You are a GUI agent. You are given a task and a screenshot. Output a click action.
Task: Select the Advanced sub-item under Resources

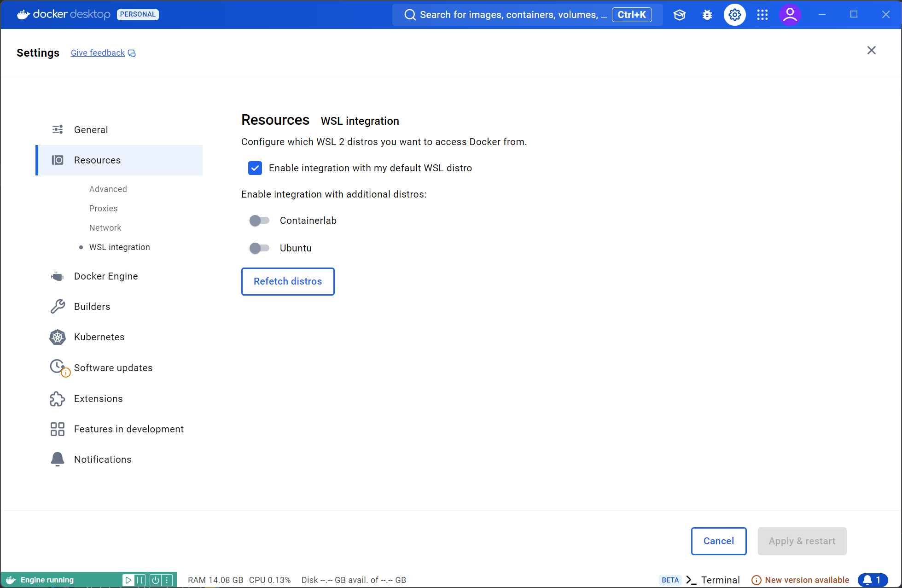tap(108, 189)
